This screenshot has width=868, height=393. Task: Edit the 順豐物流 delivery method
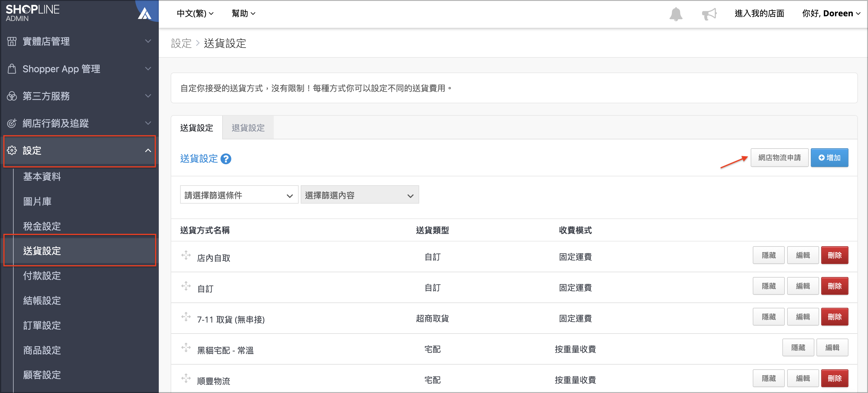[x=803, y=378]
